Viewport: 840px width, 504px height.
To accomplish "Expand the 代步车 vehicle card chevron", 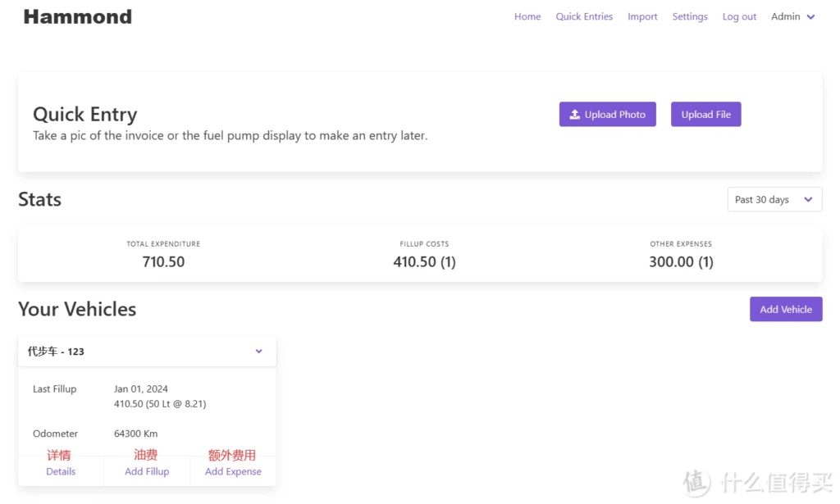I will point(258,352).
